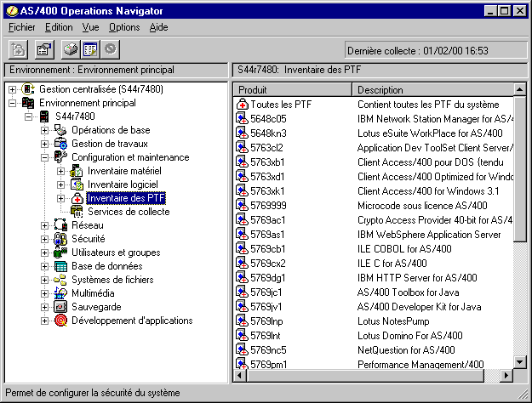Click the Inventaire matériel icon

[77, 171]
